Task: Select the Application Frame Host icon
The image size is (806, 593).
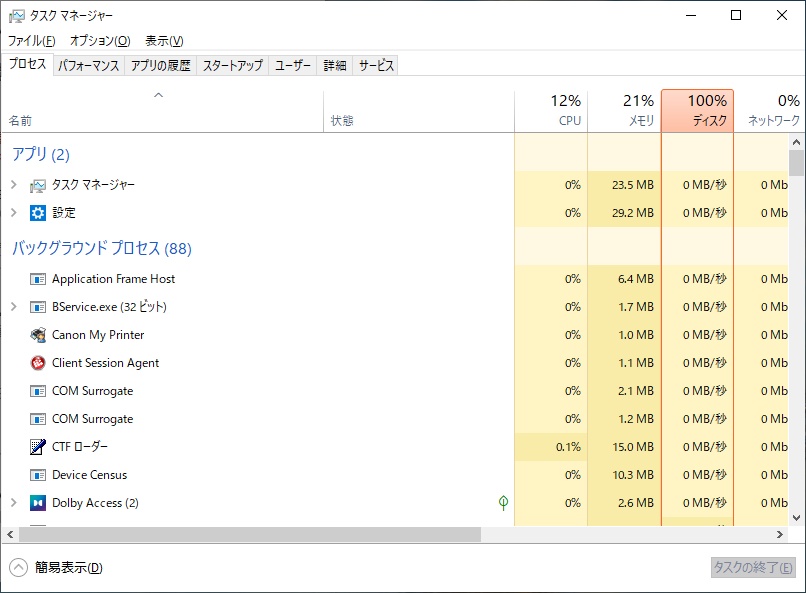Action: click(x=38, y=279)
